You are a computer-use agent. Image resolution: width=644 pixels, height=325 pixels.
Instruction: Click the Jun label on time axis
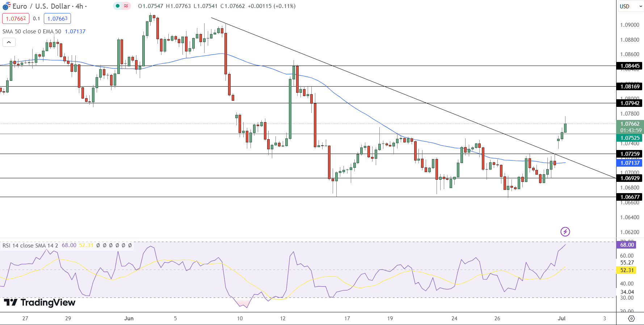[x=129, y=318]
